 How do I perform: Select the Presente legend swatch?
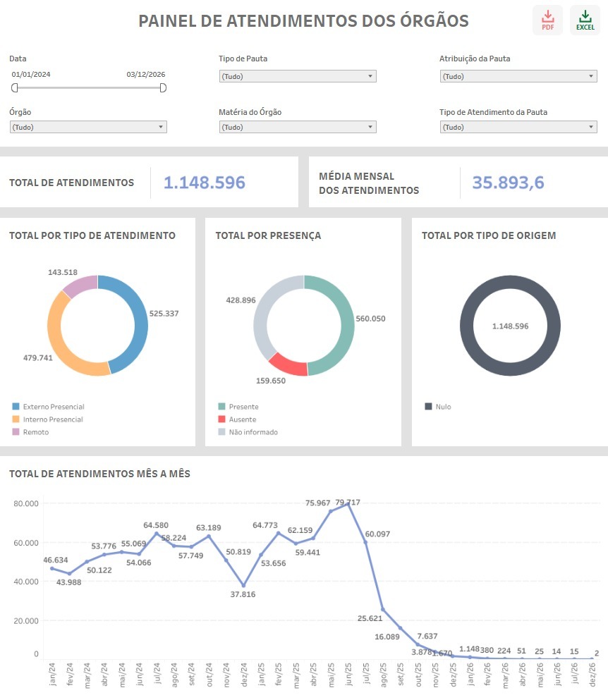(x=221, y=407)
